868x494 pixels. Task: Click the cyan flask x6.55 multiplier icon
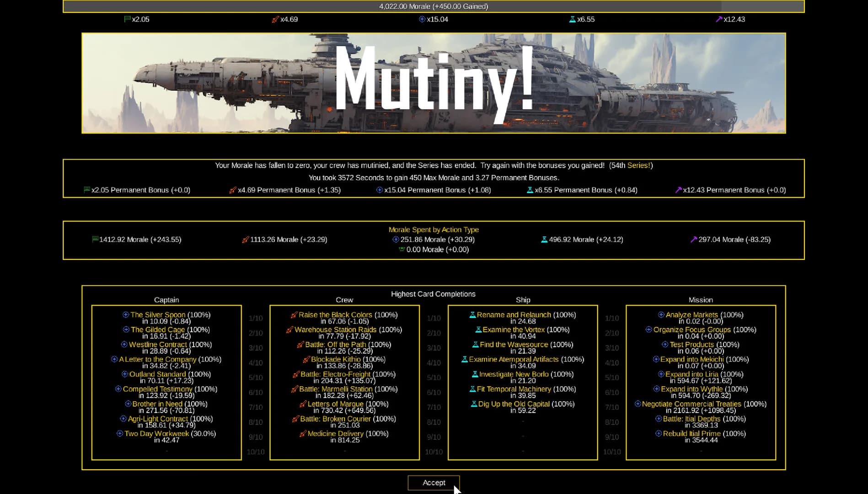pyautogui.click(x=572, y=19)
